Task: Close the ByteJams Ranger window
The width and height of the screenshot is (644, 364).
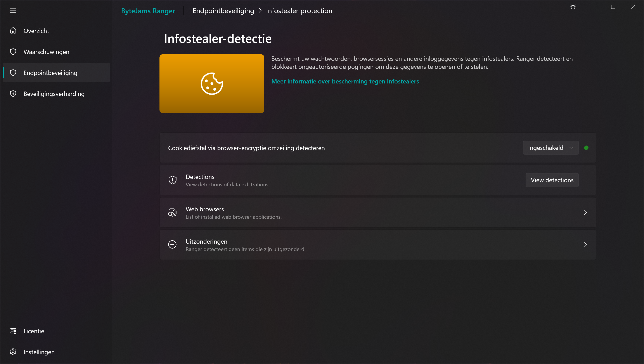Action: (x=633, y=7)
